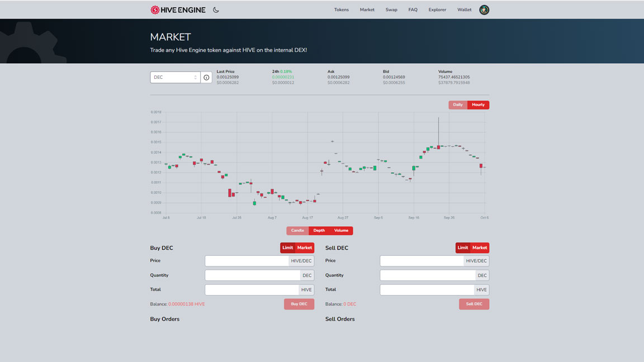Image resolution: width=644 pixels, height=362 pixels.
Task: Open the Explorer page
Action: pos(437,10)
